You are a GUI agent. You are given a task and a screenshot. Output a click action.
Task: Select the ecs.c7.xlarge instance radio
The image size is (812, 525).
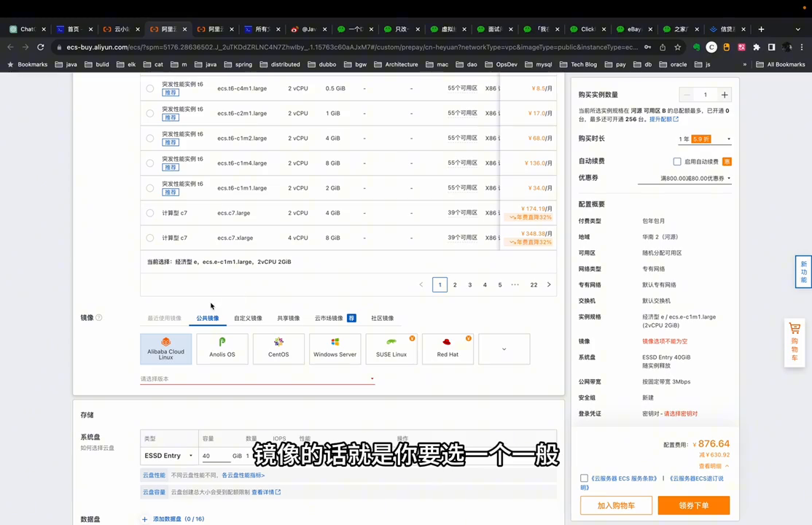click(x=149, y=238)
